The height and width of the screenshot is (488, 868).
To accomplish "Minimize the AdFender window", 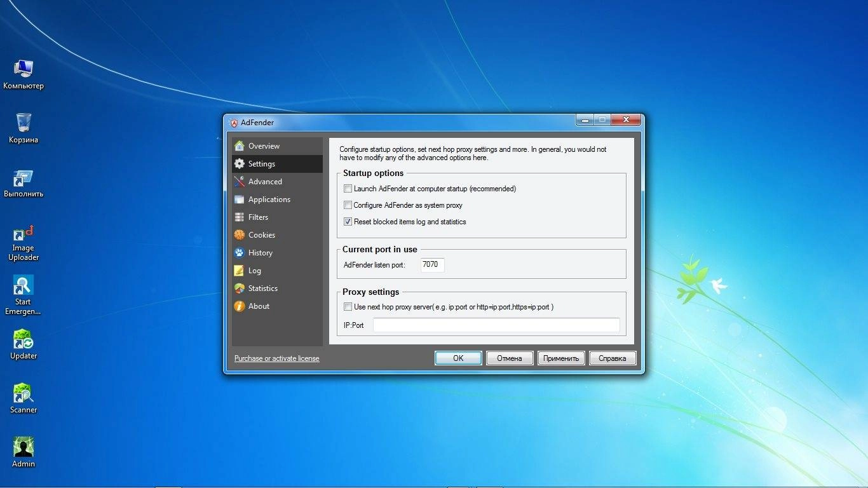I will [x=585, y=120].
